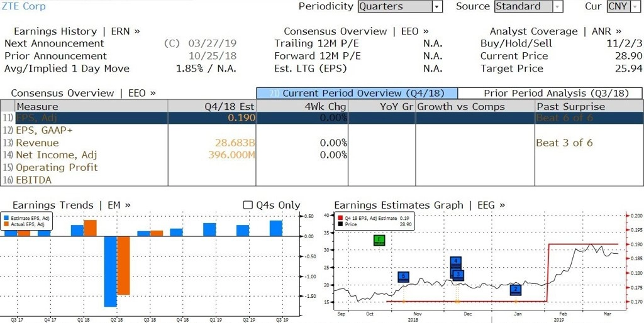
Task: Open Earnings History ERN link
Action: (x=77, y=31)
